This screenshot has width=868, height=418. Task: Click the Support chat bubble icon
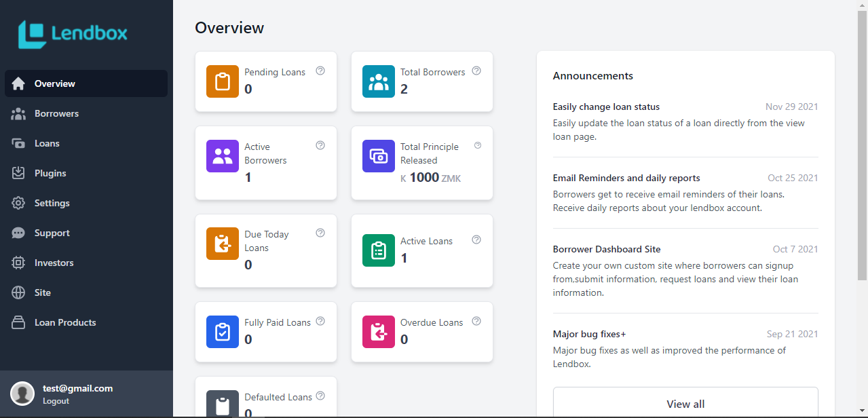coord(17,233)
